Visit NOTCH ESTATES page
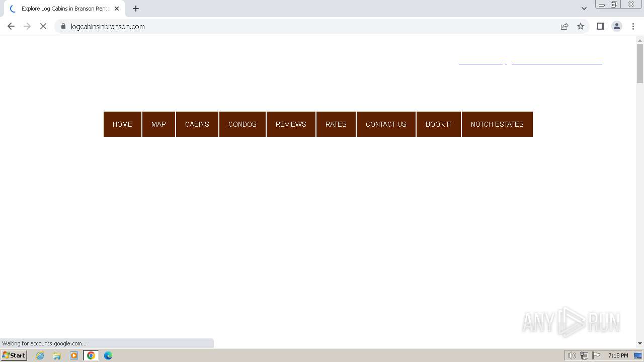This screenshot has height=362, width=644. coord(497,124)
